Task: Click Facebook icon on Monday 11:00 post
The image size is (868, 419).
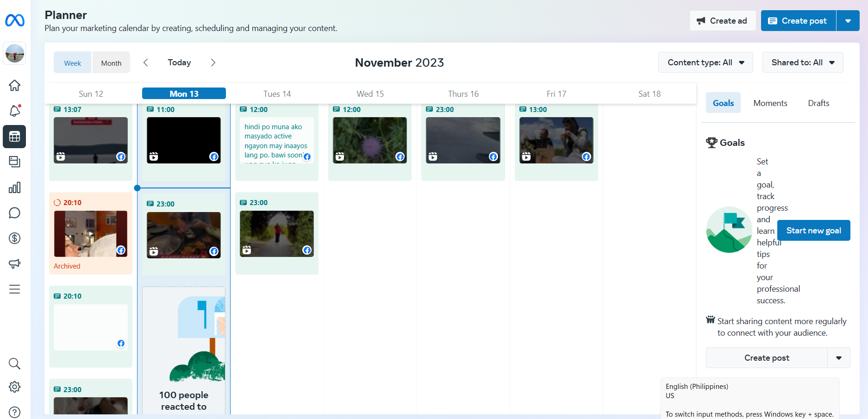Action: 214,156
